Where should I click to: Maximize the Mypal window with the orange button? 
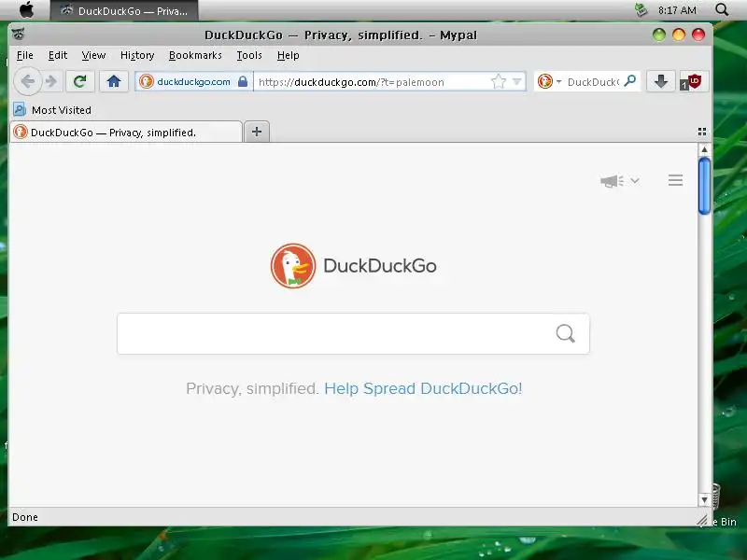pos(679,35)
